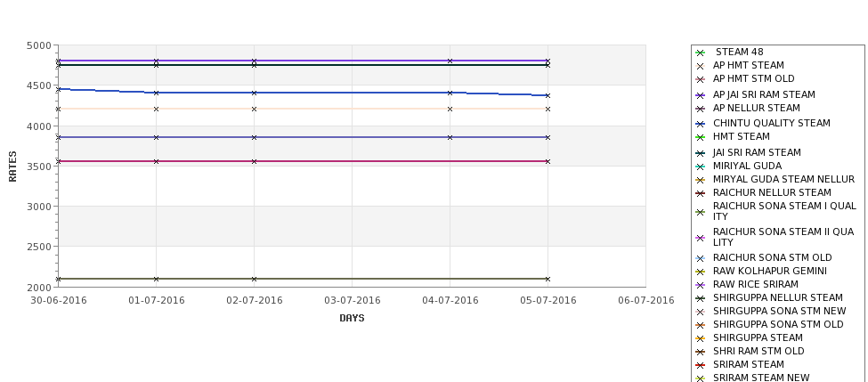
Task: Click the MIRIYAL GUDA legend marker
Action: click(700, 167)
